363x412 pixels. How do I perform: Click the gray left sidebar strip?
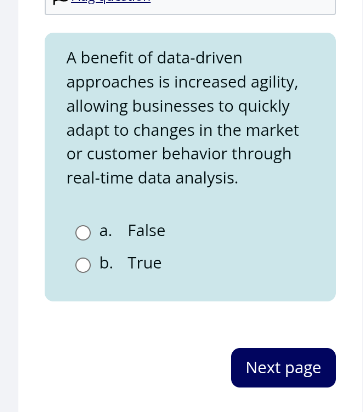click(x=9, y=206)
